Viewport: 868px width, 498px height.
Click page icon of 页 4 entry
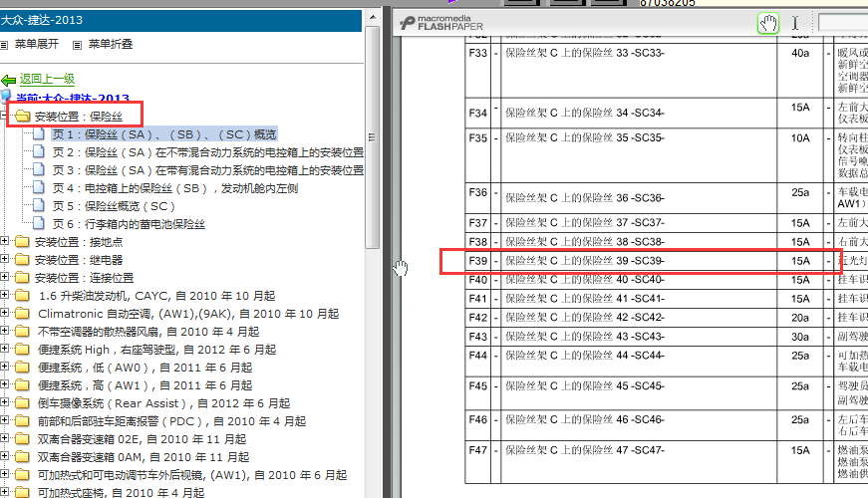pos(39,187)
